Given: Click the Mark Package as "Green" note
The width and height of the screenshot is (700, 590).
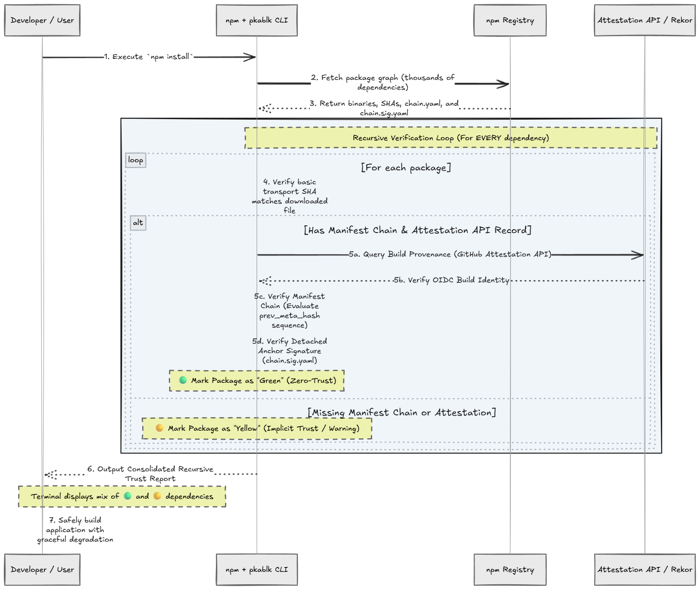Looking at the screenshot, I should (x=257, y=380).
